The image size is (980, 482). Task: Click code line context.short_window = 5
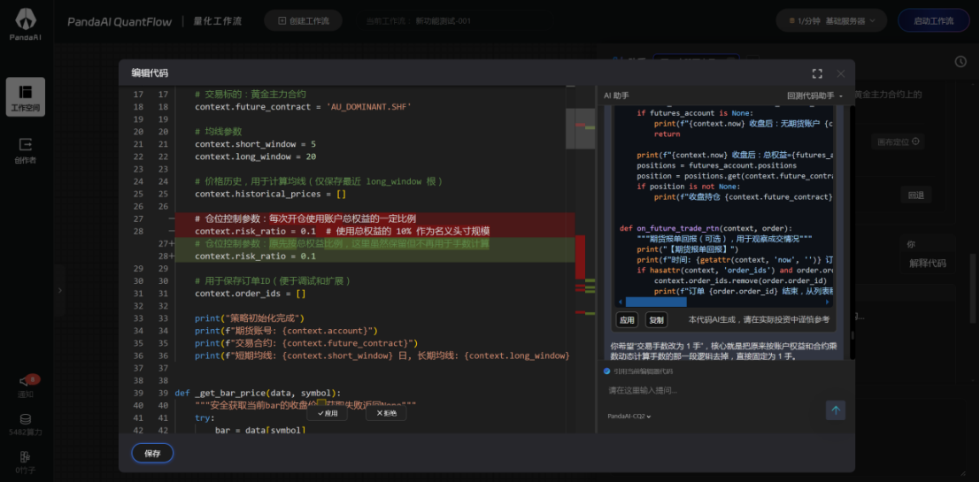click(x=255, y=143)
